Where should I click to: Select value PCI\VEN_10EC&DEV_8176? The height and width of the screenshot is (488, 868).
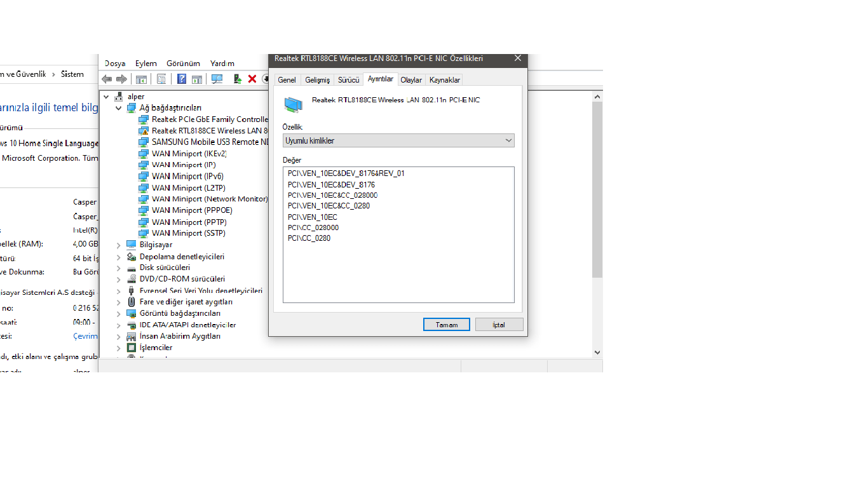pos(331,184)
